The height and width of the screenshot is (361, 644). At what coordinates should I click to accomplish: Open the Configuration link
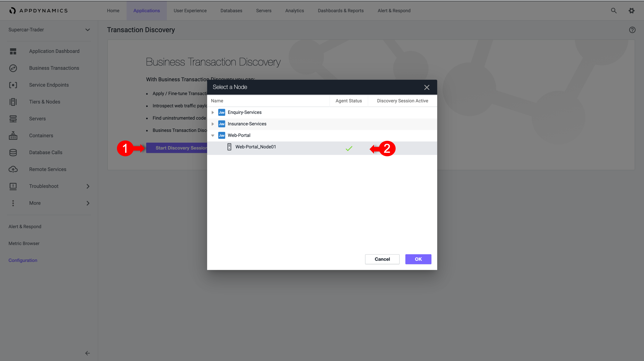[23, 260]
